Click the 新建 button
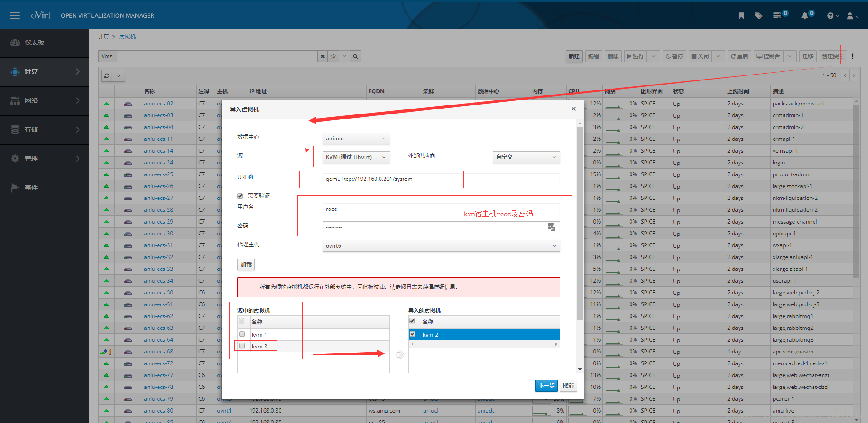Screen dimensions: 868x423 [574, 56]
